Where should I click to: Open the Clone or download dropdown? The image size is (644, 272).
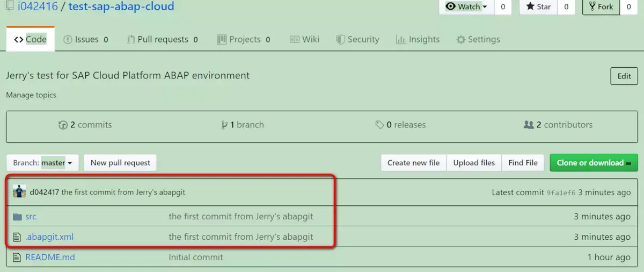(594, 163)
